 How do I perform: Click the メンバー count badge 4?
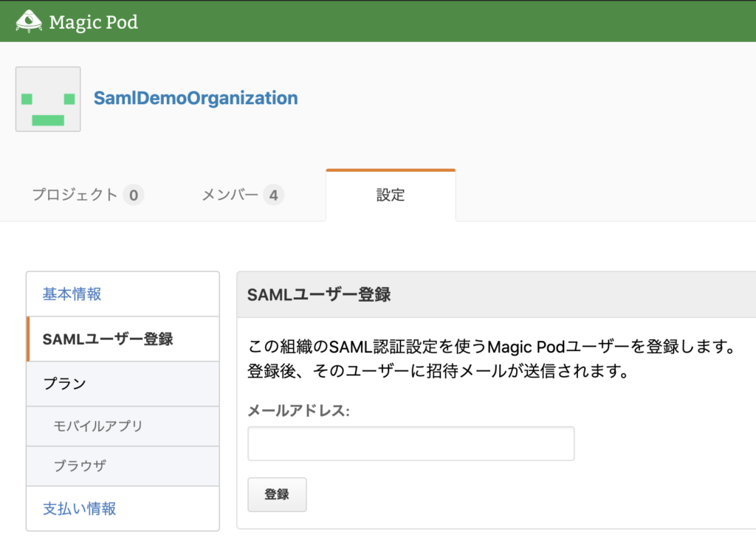click(x=273, y=195)
